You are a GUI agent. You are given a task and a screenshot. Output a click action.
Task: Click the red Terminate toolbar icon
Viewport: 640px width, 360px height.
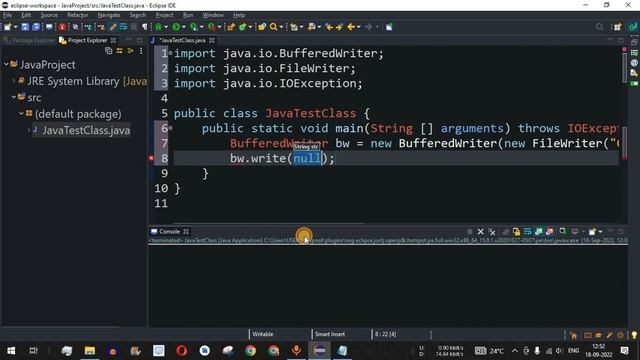pyautogui.click(x=62, y=27)
